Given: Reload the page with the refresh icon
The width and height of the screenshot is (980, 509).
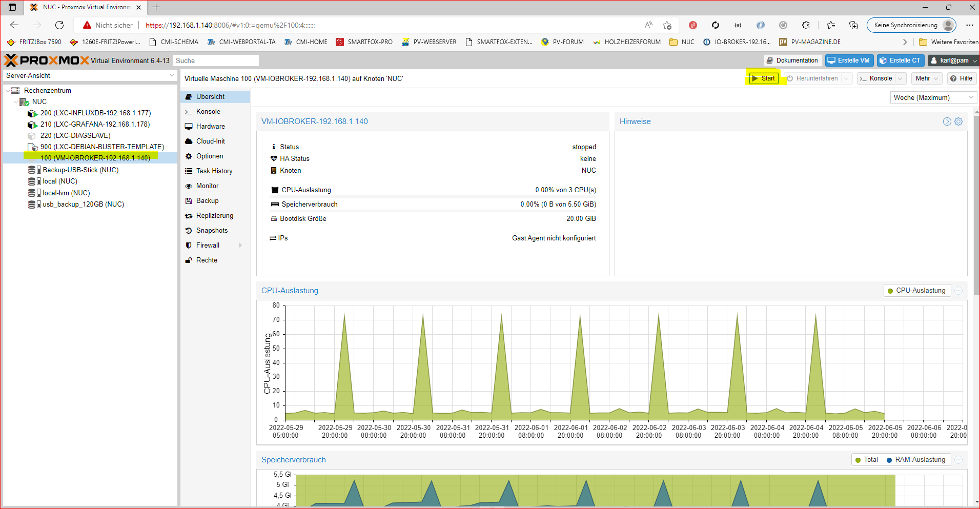Looking at the screenshot, I should (x=59, y=25).
